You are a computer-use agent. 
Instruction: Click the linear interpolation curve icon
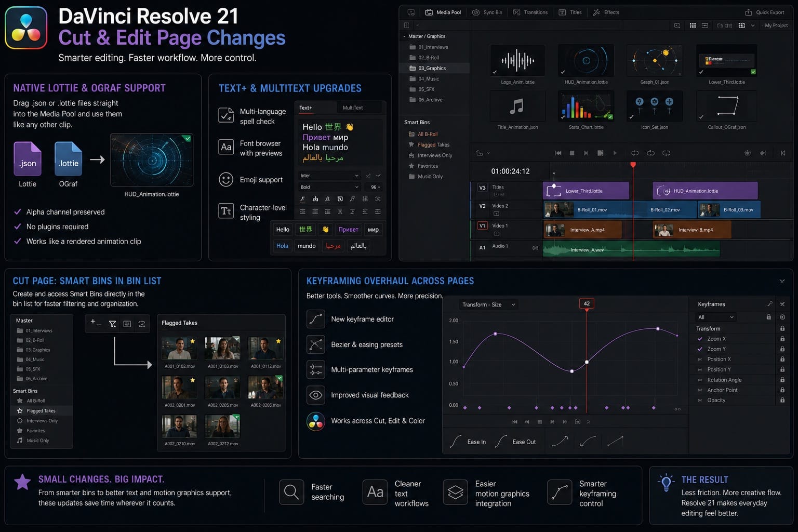615,441
